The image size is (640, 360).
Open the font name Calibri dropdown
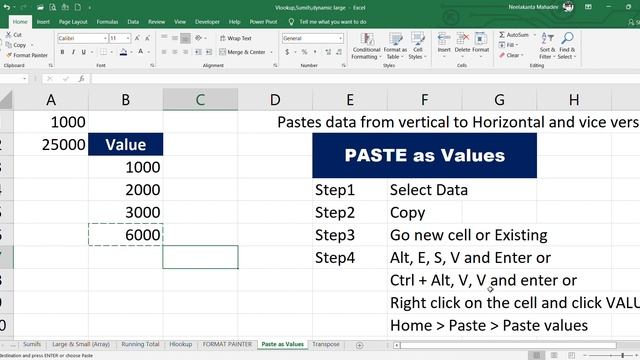pos(105,38)
